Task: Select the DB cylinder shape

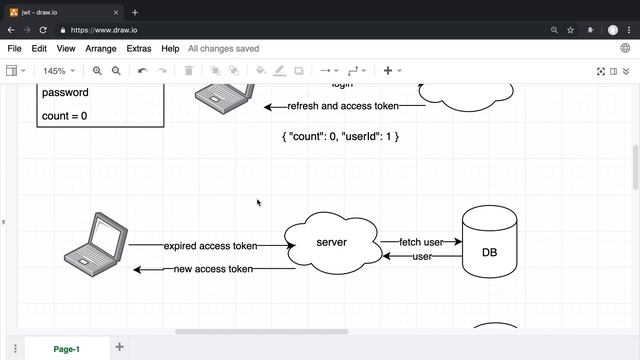Action: click(489, 242)
